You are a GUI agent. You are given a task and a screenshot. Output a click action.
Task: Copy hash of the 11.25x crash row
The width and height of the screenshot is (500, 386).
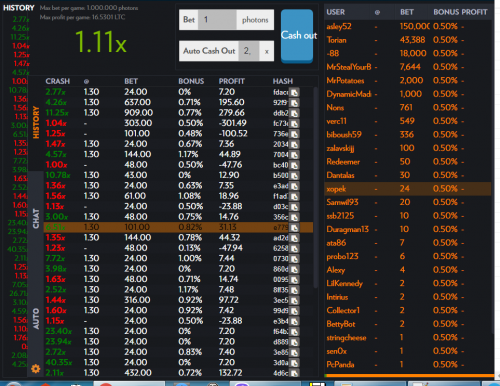[x=294, y=113]
